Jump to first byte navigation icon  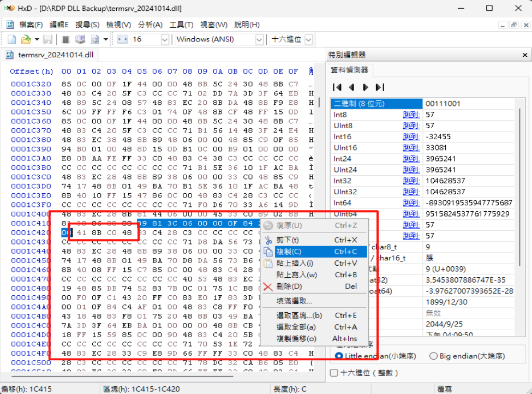pyautogui.click(x=337, y=87)
